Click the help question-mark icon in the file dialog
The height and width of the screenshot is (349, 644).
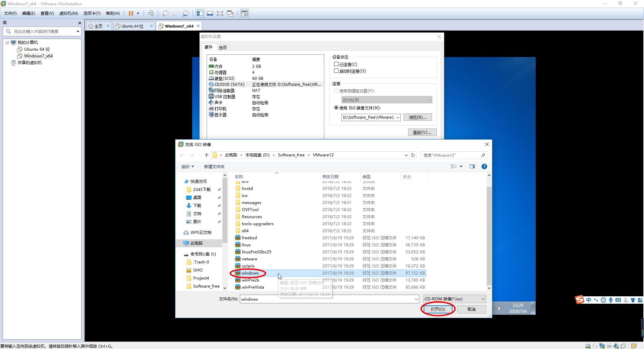[x=484, y=166]
